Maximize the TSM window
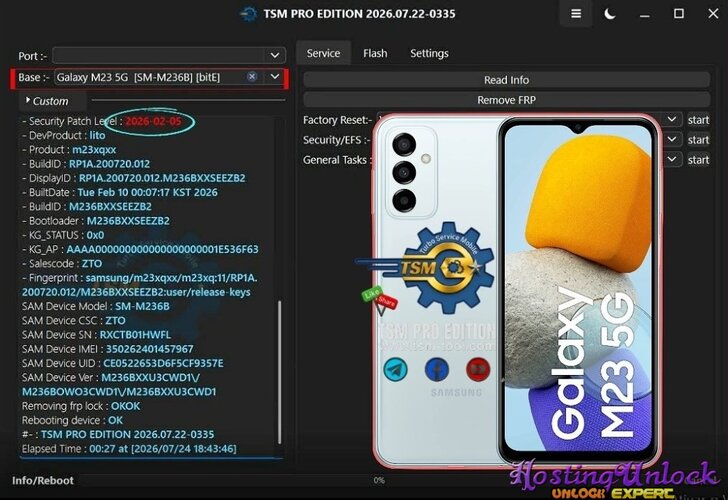The height and width of the screenshot is (500, 728). tap(679, 14)
